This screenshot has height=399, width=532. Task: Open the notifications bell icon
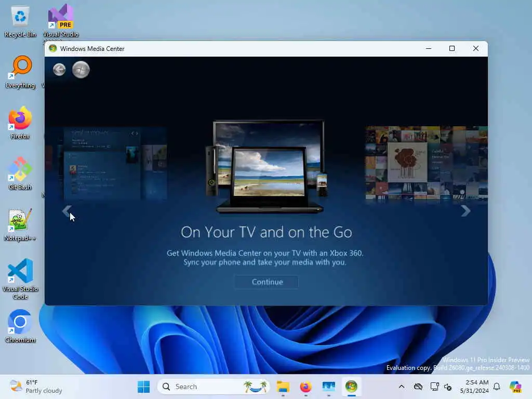497,387
